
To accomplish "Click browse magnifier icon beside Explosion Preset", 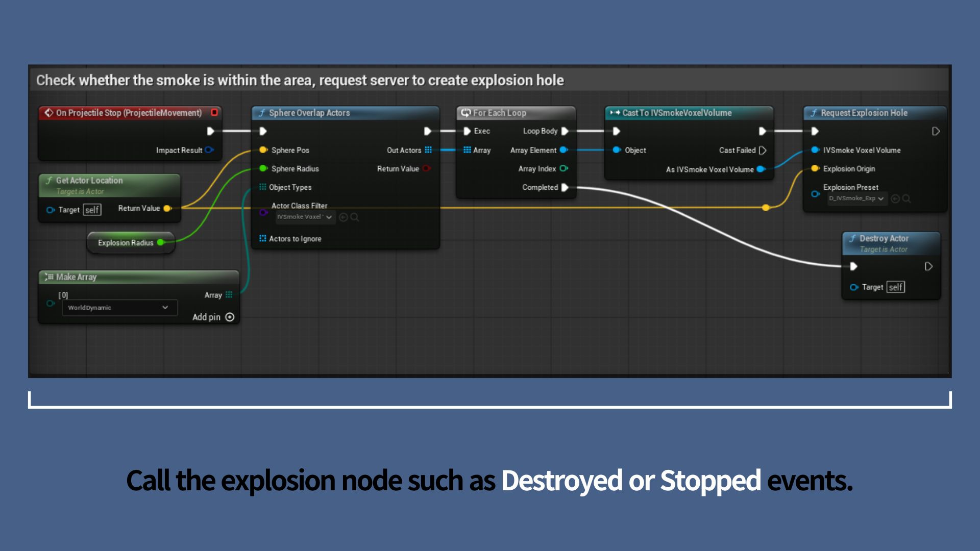I will point(906,198).
